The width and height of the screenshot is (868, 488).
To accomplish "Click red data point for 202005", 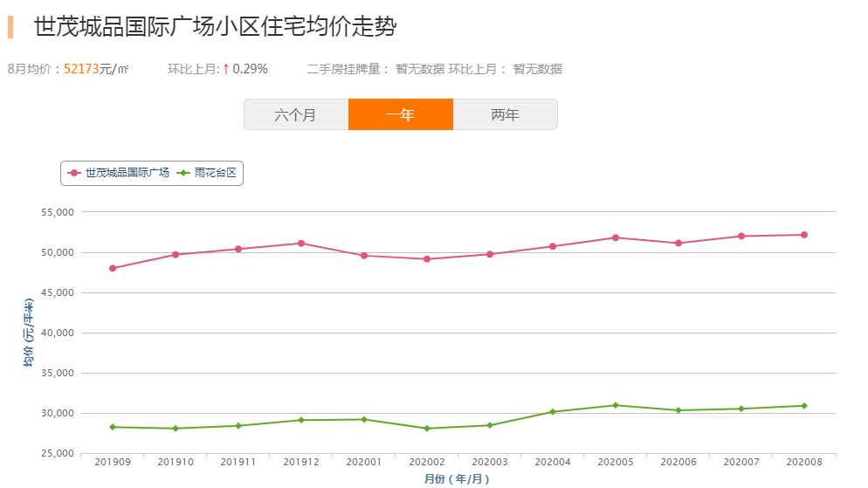I will tap(616, 237).
